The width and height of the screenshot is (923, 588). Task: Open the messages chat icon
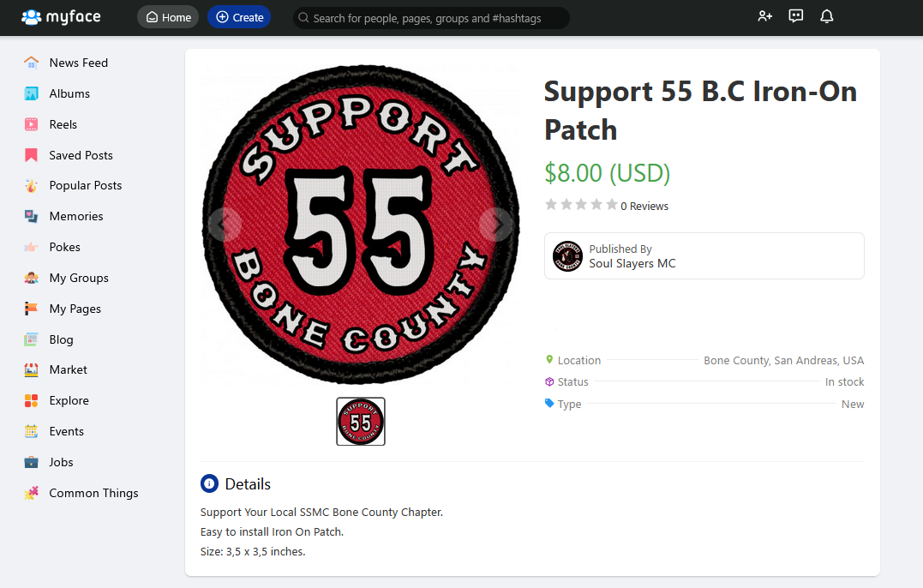pos(796,16)
